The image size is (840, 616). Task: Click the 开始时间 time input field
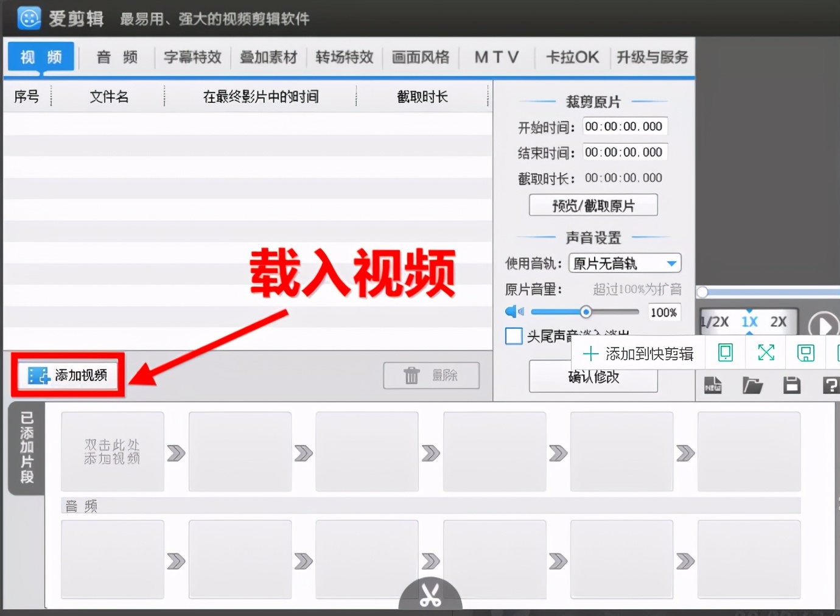click(x=625, y=126)
